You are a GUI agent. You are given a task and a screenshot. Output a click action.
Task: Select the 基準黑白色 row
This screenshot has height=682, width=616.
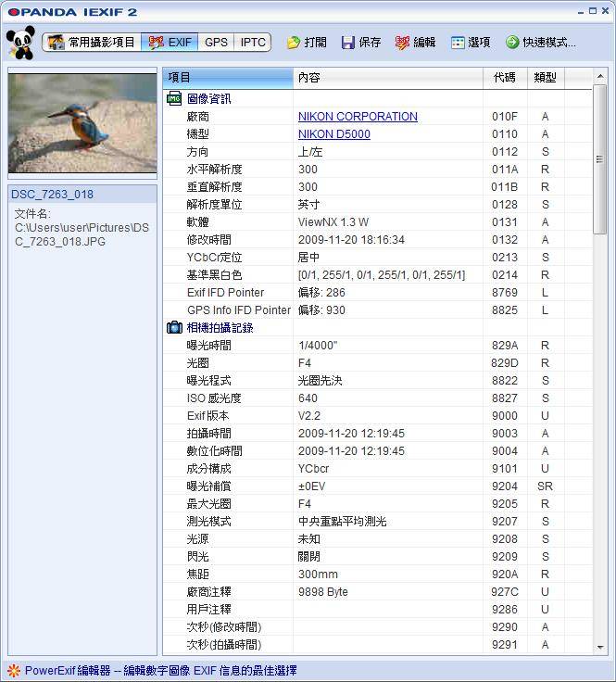point(378,275)
